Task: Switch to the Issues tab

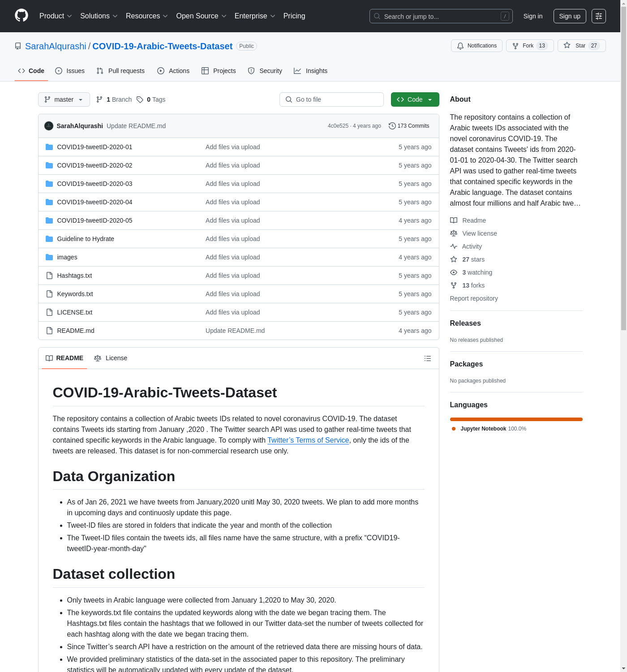Action: pos(70,71)
